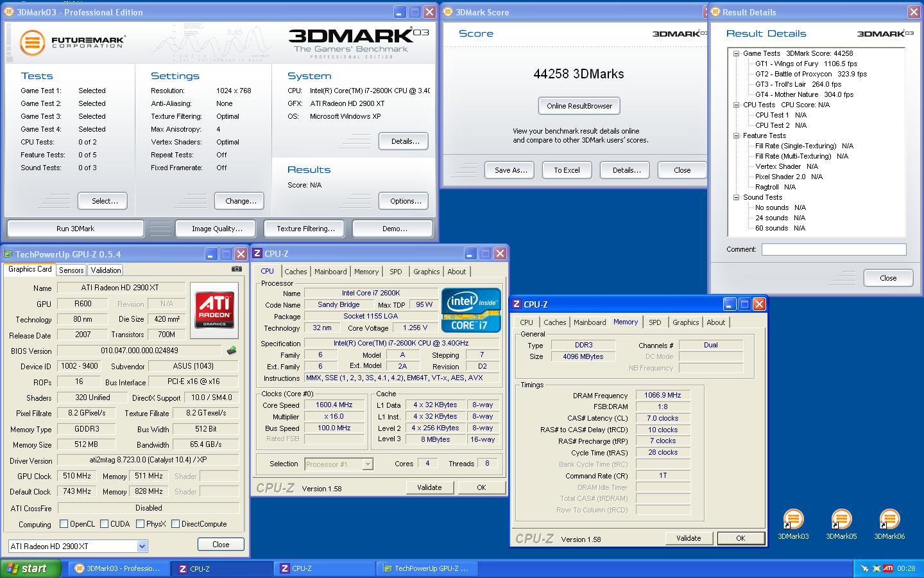924x578 pixels.
Task: Open the 3DMark03 desktop shortcut icon
Action: click(793, 519)
